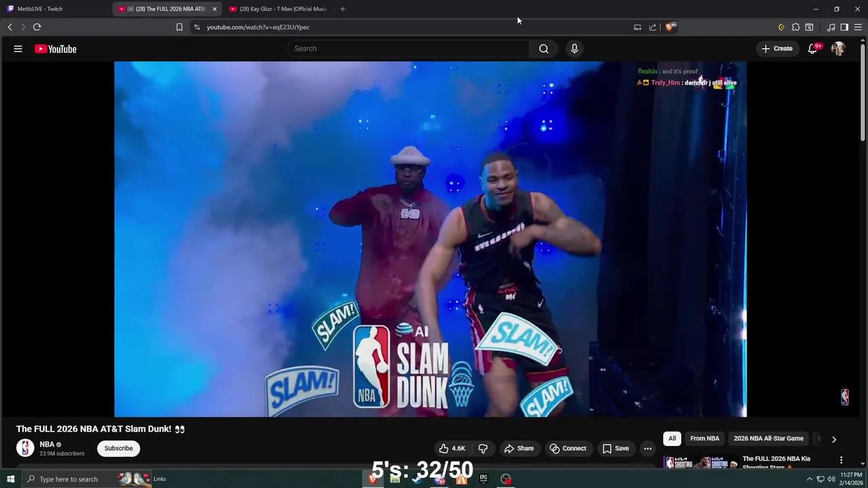
Task: Like the video (4.6K likes)
Action: 452,448
